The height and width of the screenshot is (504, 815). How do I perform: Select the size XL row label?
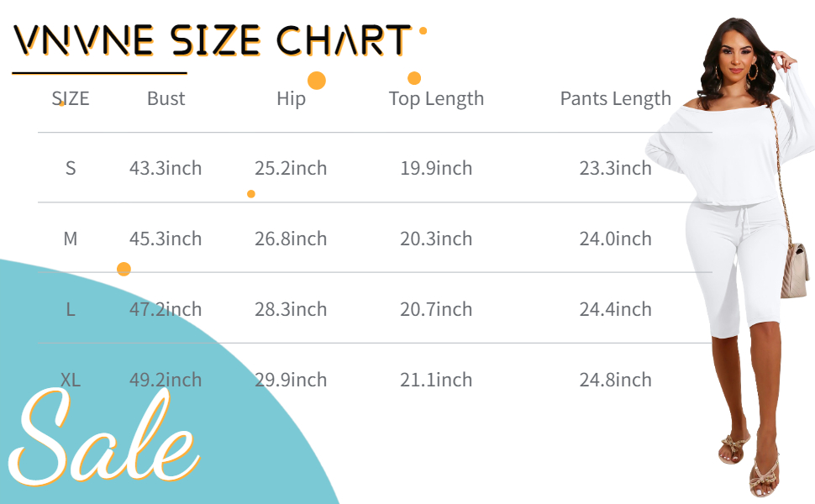(71, 380)
